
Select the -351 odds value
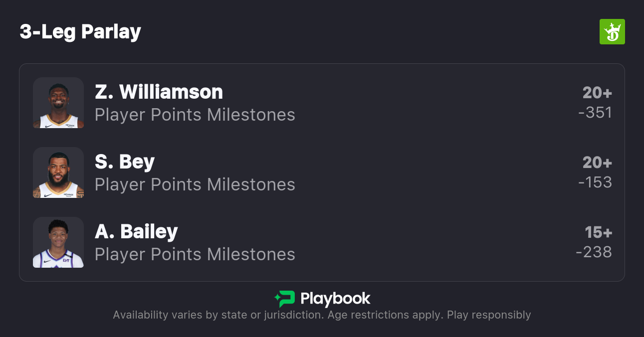point(595,113)
